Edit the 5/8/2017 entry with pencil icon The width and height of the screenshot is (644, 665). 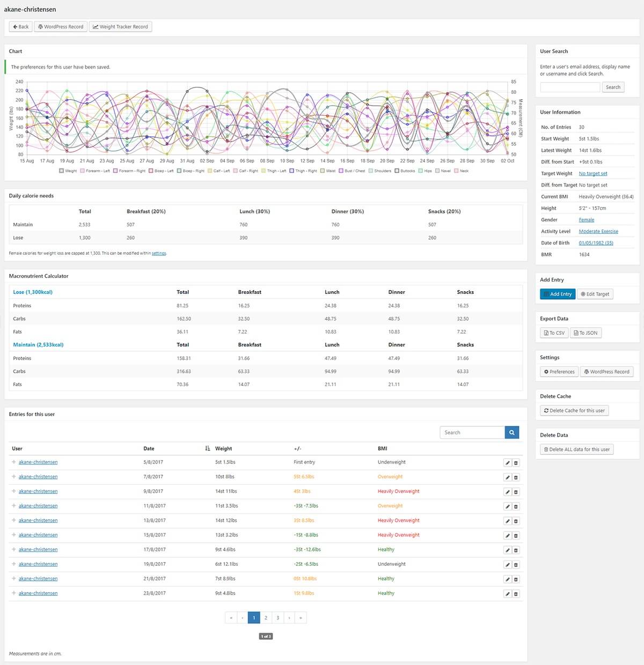click(507, 463)
